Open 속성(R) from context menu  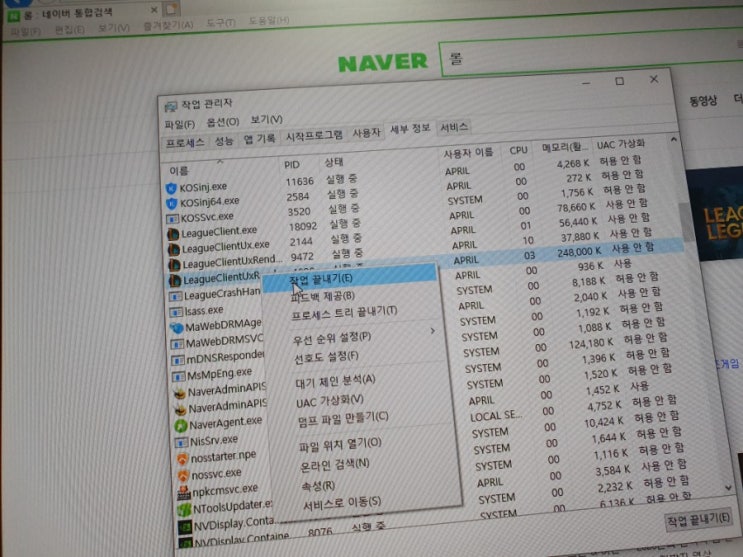(x=318, y=486)
